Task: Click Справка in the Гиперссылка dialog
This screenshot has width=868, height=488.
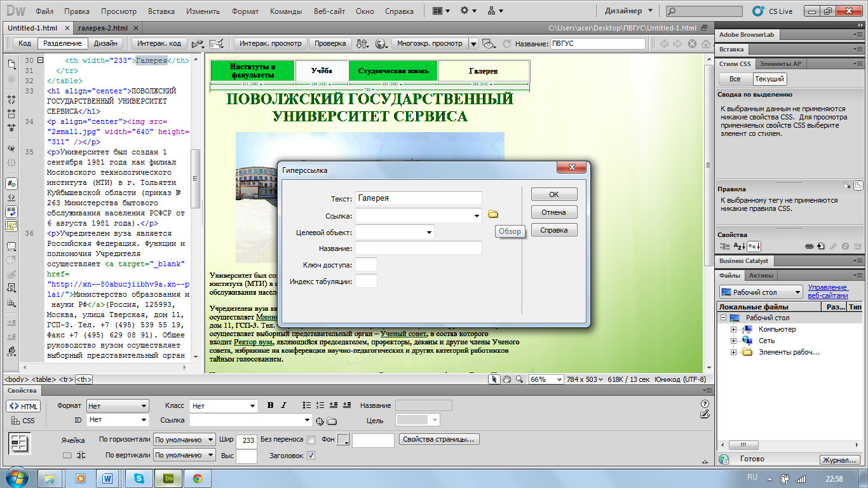Action: pyautogui.click(x=554, y=230)
